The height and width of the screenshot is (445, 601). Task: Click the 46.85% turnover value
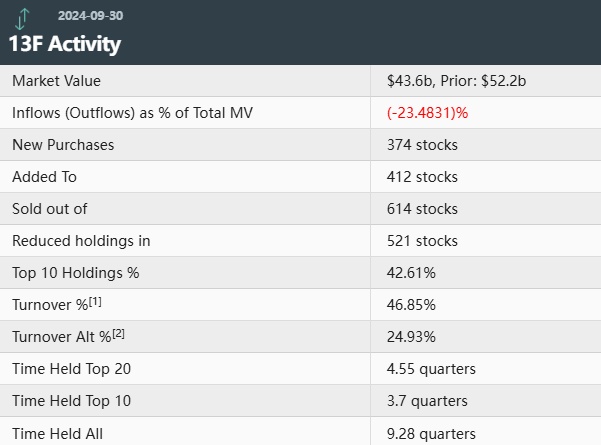412,305
